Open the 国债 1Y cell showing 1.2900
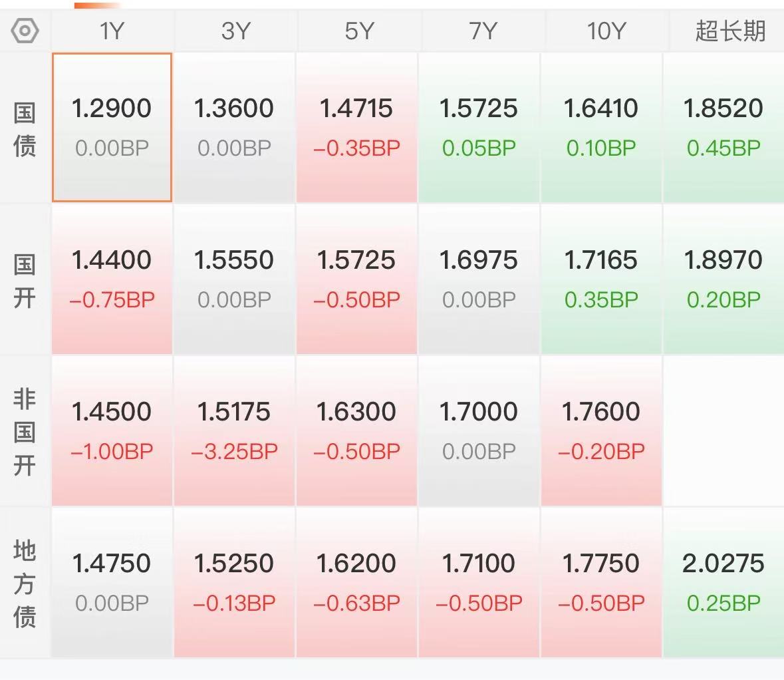Image resolution: width=784 pixels, height=680 pixels. (x=112, y=127)
